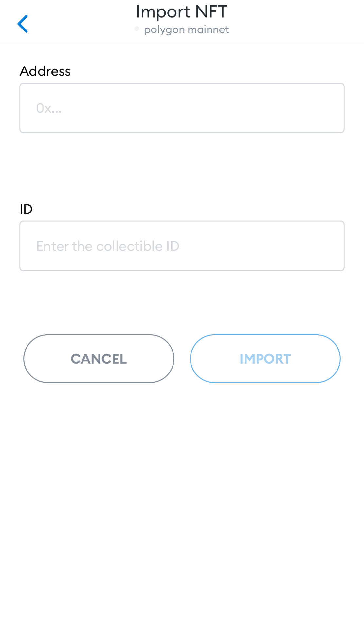Tap the word "NFT" in the title
The width and height of the screenshot is (364, 629).
click(x=211, y=12)
